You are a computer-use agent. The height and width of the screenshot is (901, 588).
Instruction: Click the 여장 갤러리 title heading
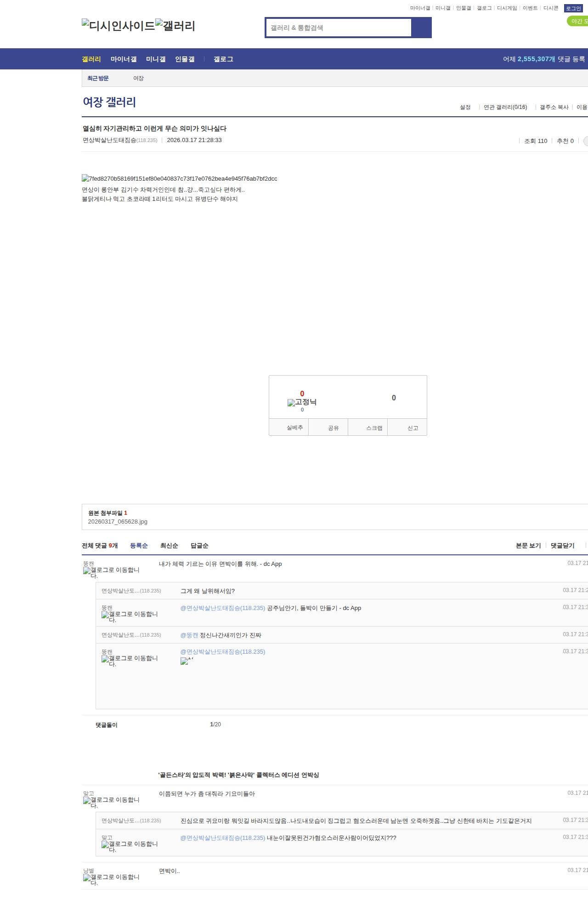tap(109, 102)
